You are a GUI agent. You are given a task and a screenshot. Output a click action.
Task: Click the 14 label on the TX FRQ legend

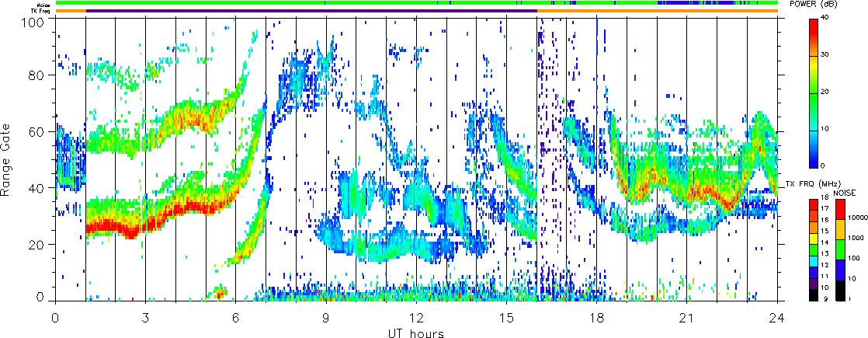point(825,242)
